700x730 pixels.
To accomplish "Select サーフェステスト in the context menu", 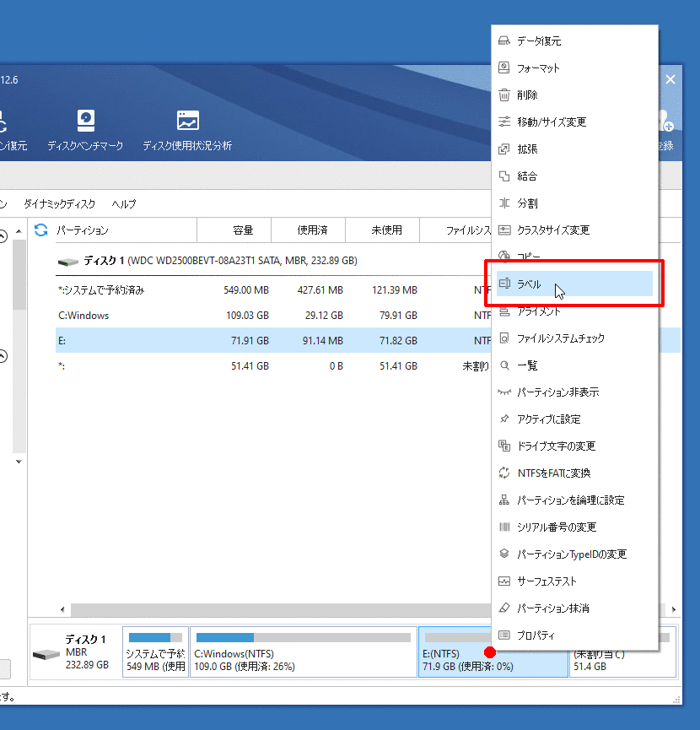I will 547,581.
